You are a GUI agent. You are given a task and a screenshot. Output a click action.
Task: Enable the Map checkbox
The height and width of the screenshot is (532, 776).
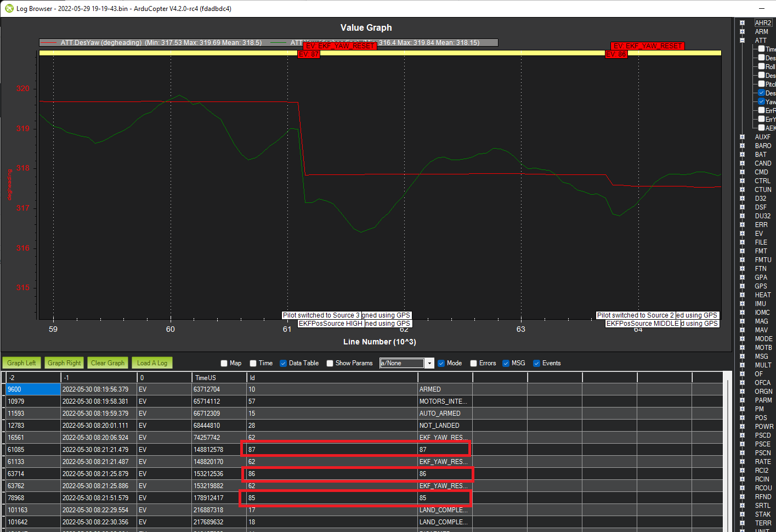(224, 363)
